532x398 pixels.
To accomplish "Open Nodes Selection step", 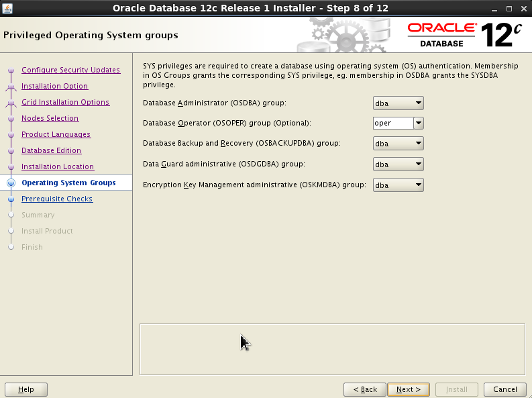I will (50, 118).
